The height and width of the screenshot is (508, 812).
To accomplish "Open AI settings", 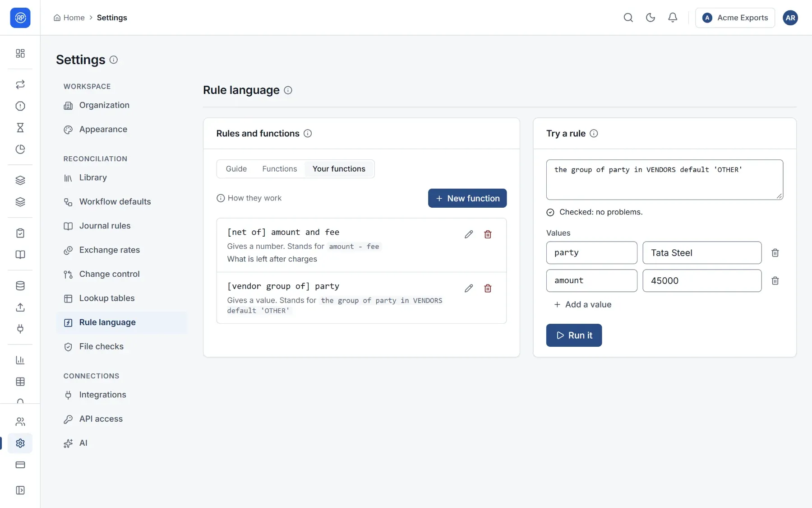I will pos(122,443).
